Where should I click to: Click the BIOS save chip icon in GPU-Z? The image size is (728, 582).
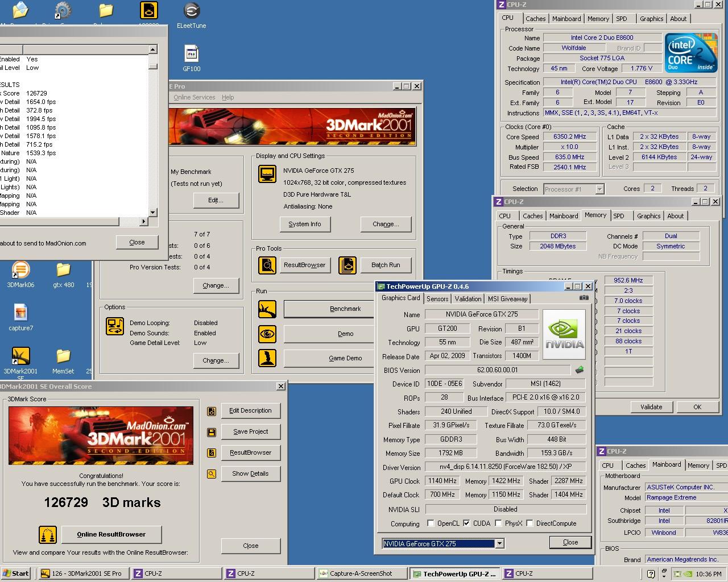click(x=580, y=370)
